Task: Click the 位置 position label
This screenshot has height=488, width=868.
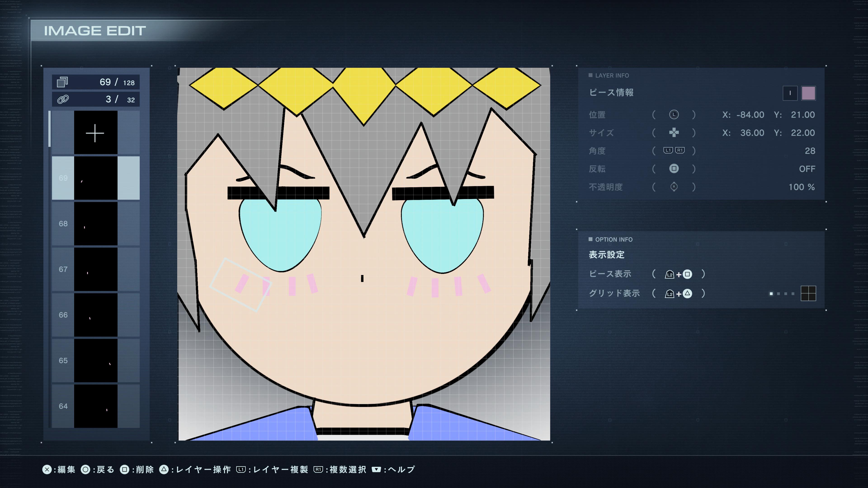Action: point(597,115)
